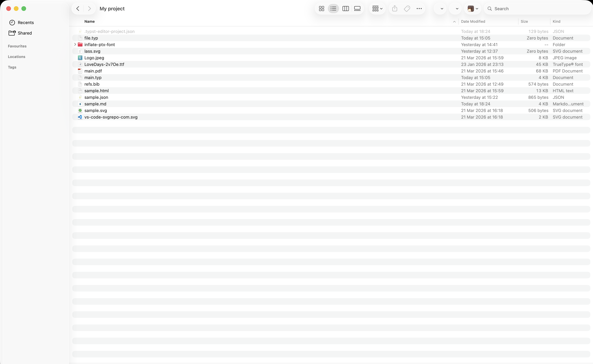Switch to icon view
Viewport: 593px width, 364px height.
tap(321, 8)
